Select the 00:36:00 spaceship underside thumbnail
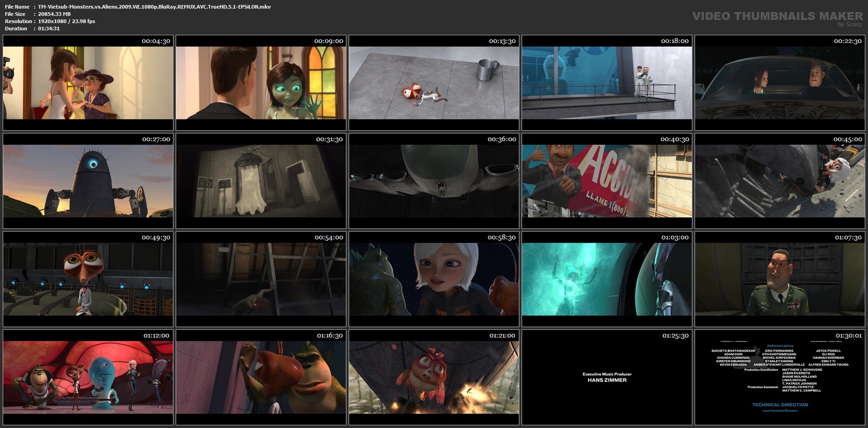This screenshot has width=868, height=428. pyautogui.click(x=434, y=181)
